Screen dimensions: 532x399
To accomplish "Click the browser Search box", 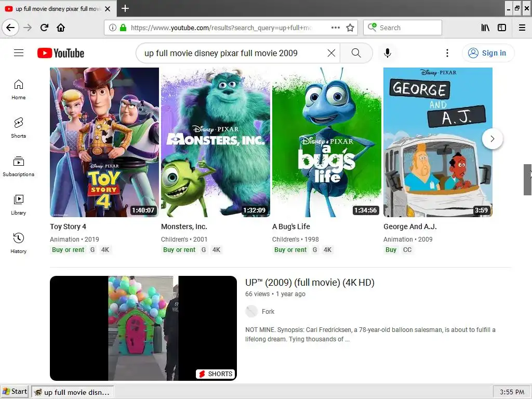I will [x=403, y=28].
